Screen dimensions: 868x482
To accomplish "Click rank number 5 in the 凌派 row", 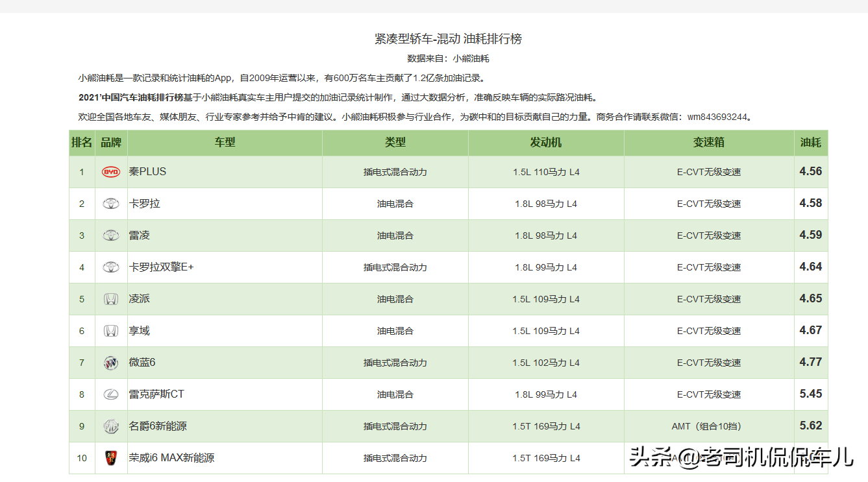I will tap(82, 300).
